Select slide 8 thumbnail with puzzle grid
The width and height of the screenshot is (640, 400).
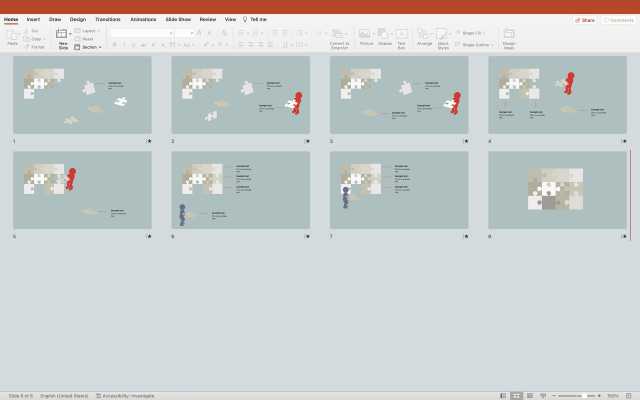556,189
